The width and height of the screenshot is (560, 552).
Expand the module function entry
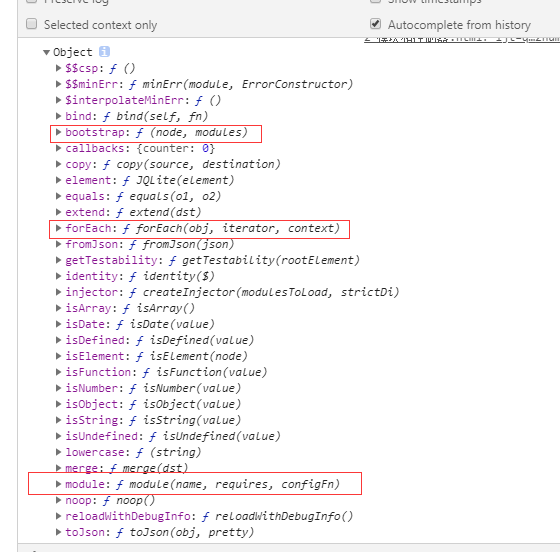59,484
